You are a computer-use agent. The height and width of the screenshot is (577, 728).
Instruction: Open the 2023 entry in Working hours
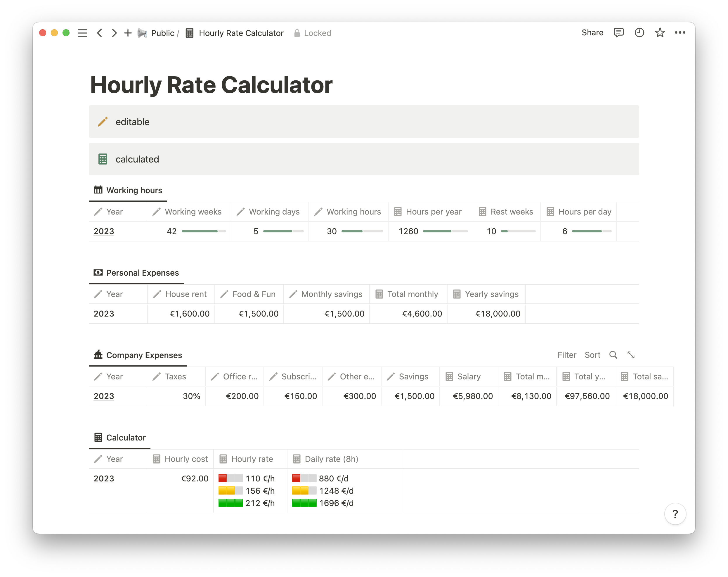103,231
